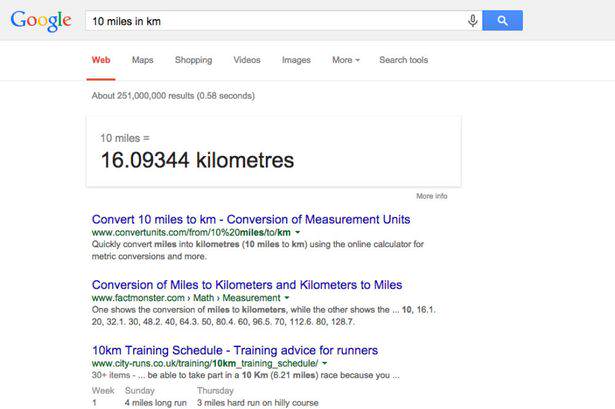The width and height of the screenshot is (615, 409).
Task: Switch to the Maps tab
Action: (142, 60)
